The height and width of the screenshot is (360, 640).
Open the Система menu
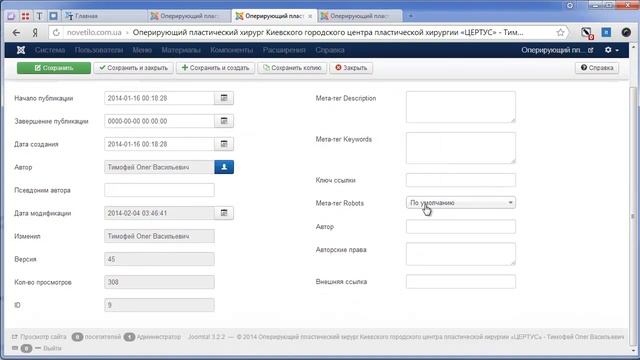tap(50, 50)
